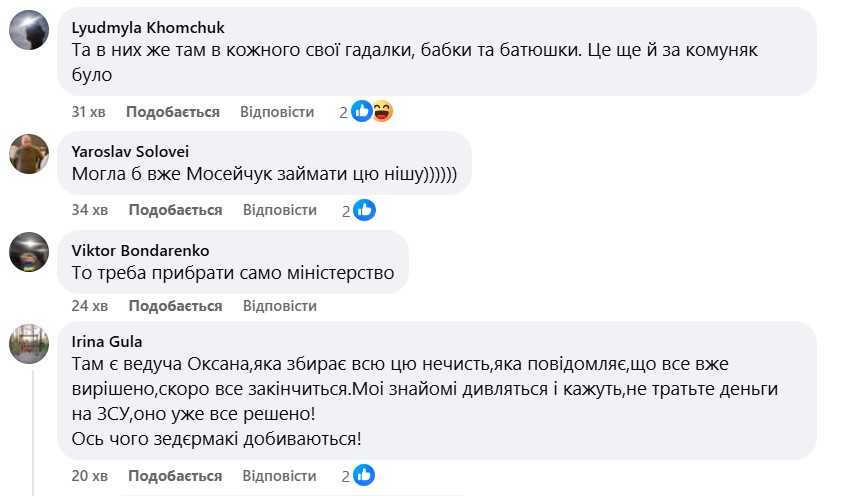Click the like reaction icon on Irina's comment
This screenshot has height=496, width=845.
coord(364,474)
